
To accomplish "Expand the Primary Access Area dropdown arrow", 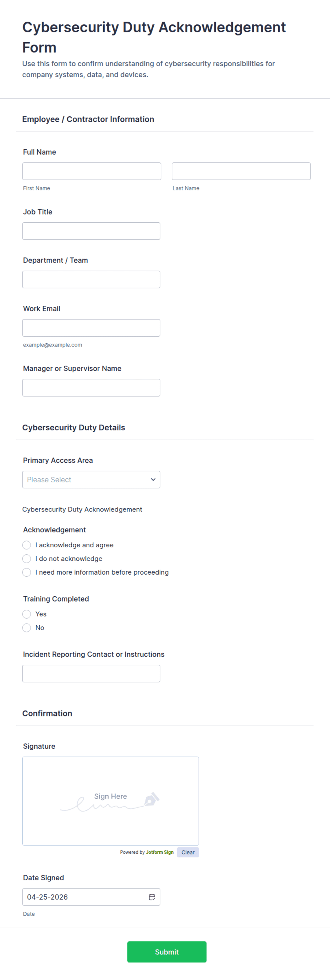I will (153, 479).
